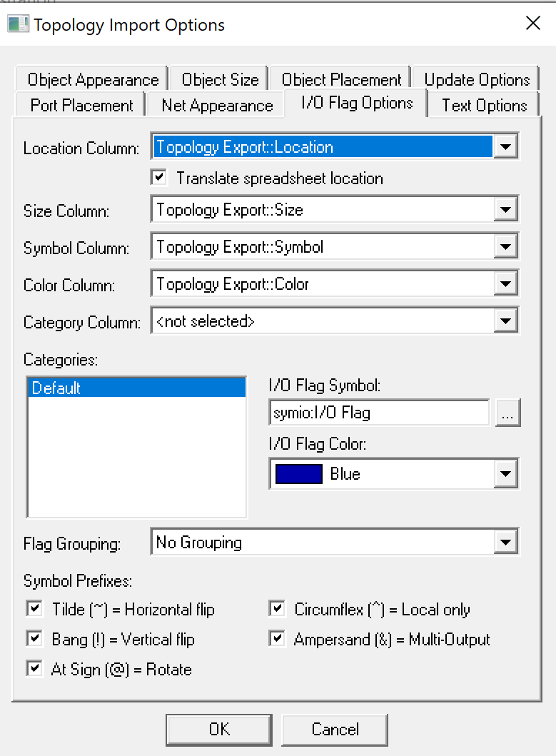Screen dimensions: 556x756
Task: Toggle Tilde Horizontal flip checkbox
Action: coord(34,609)
